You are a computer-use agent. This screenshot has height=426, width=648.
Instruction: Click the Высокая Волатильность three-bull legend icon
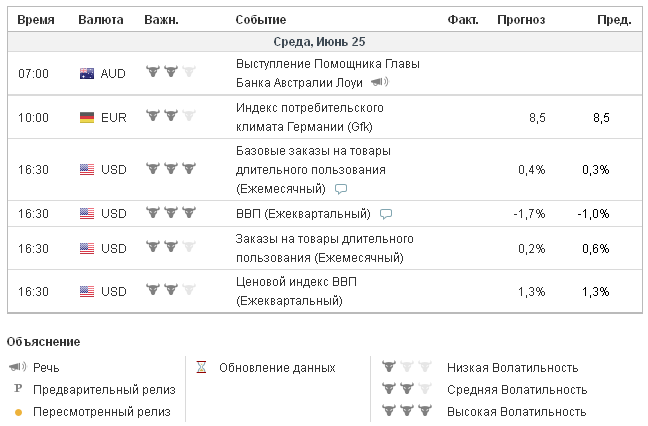406,411
